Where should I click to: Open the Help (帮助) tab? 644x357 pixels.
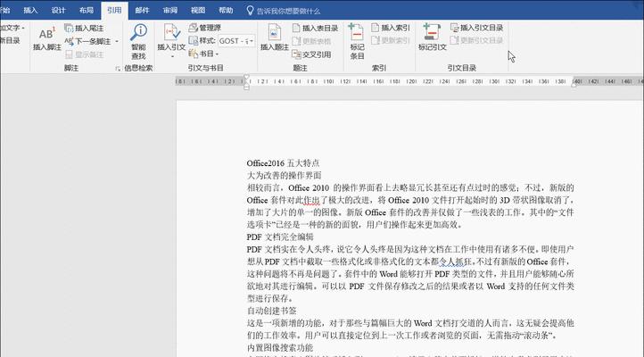click(226, 11)
